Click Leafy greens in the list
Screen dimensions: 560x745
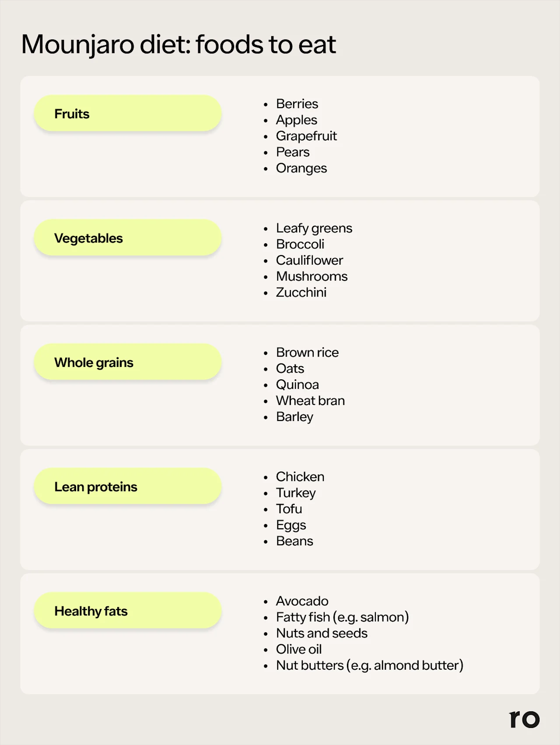pos(314,228)
